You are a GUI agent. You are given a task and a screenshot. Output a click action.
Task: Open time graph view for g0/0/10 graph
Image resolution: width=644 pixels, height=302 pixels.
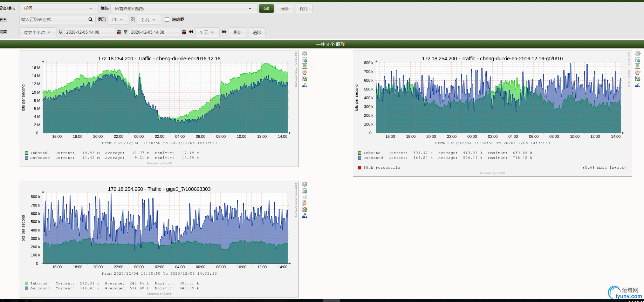[x=638, y=66]
